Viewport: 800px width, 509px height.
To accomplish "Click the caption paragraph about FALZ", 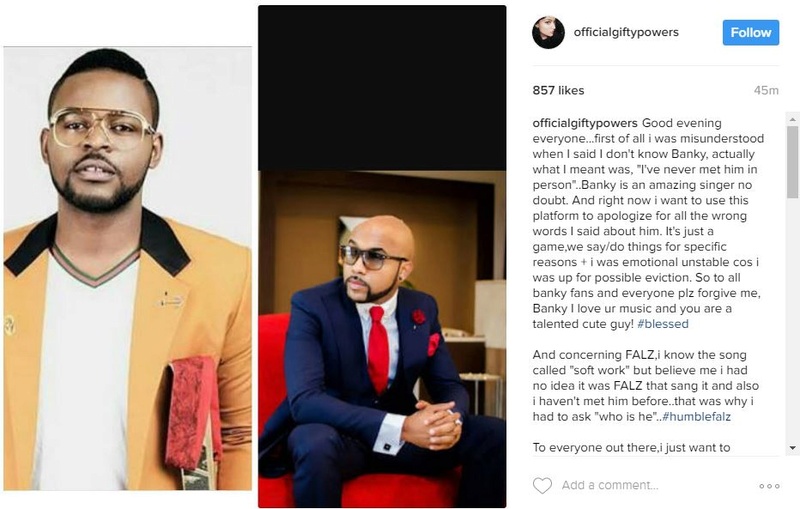I will pos(645,386).
